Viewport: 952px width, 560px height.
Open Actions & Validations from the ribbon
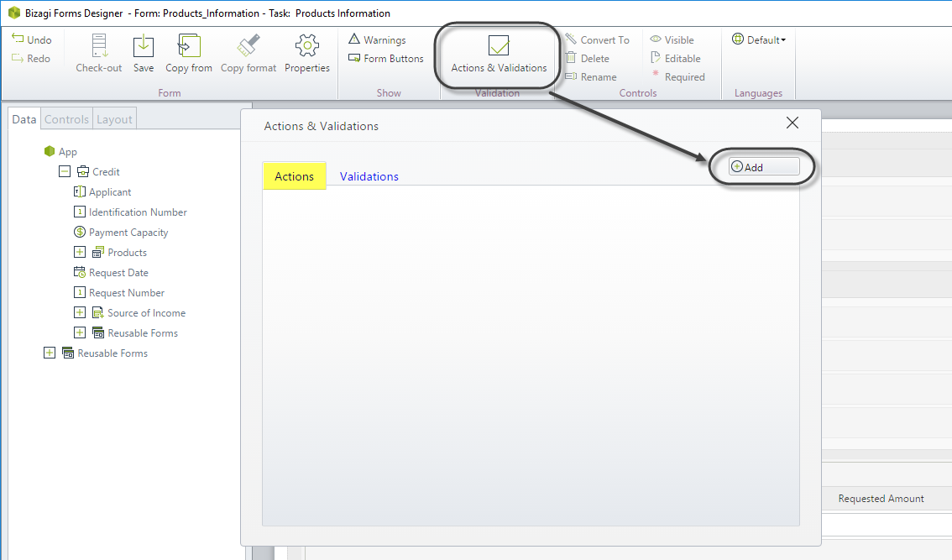[x=499, y=54]
